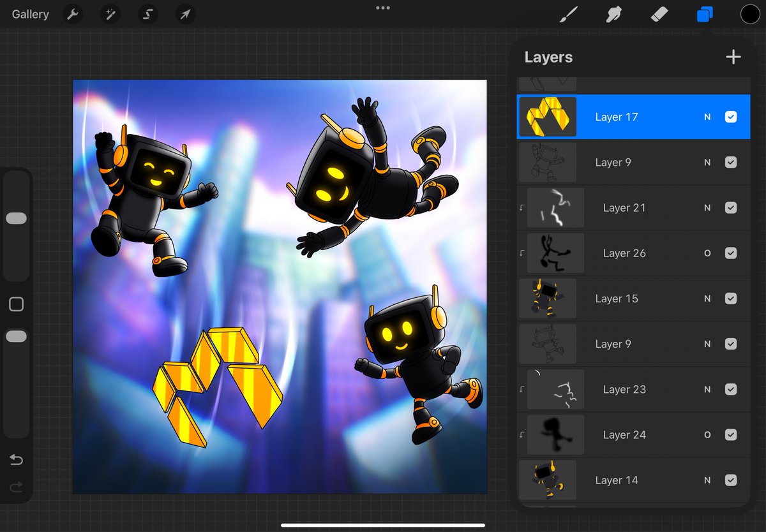Viewport: 766px width, 532px height.
Task: Click the Layer 17 name label
Action: click(616, 117)
